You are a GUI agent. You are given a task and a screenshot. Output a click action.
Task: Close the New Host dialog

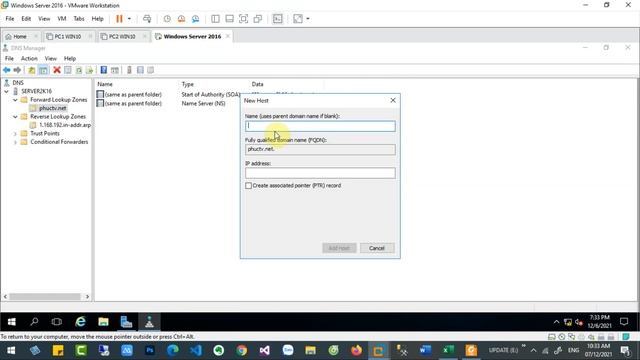coord(393,100)
